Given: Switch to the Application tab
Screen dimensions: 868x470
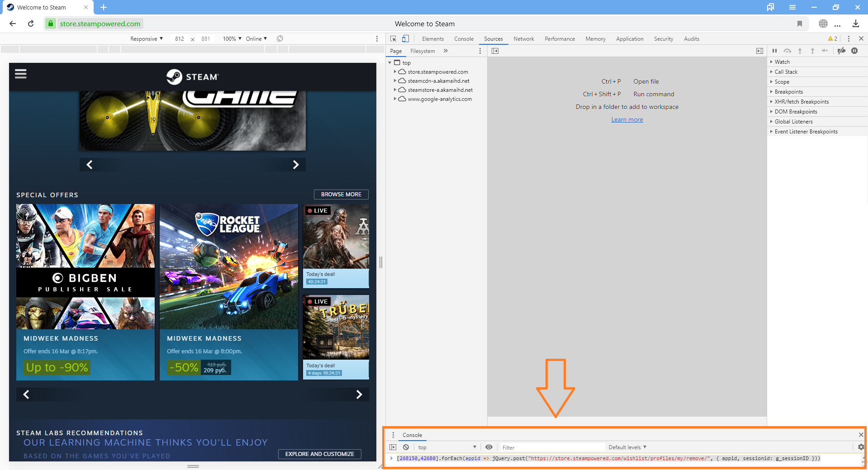Looking at the screenshot, I should 630,39.
